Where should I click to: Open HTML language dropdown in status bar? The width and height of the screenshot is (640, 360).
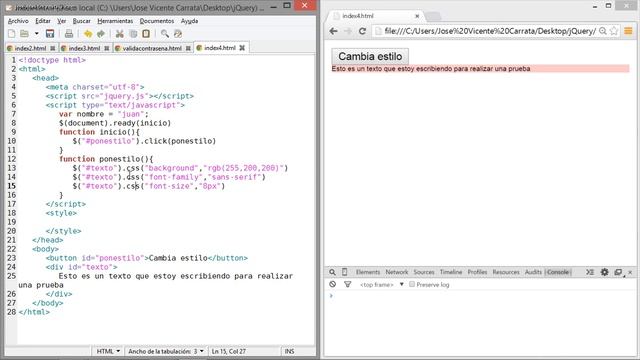(x=108, y=351)
